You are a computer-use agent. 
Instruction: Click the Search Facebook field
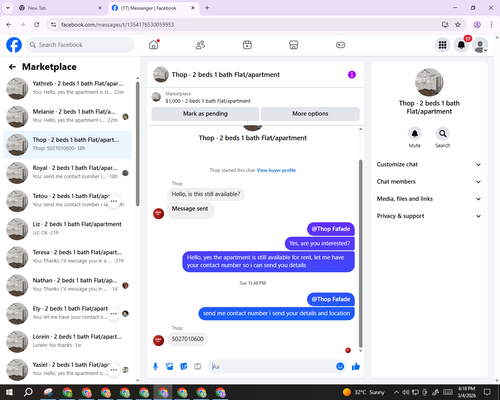(80, 45)
